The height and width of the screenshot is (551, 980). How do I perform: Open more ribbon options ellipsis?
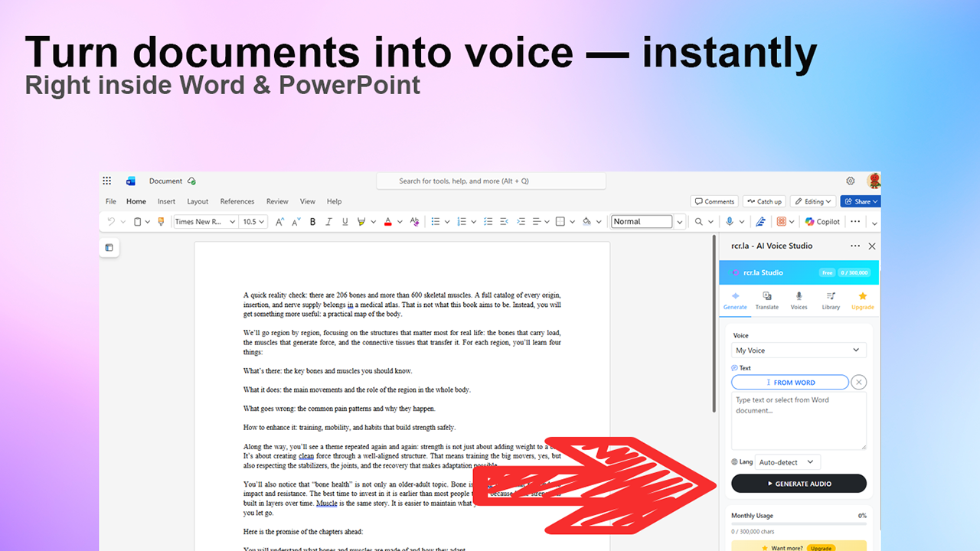855,222
